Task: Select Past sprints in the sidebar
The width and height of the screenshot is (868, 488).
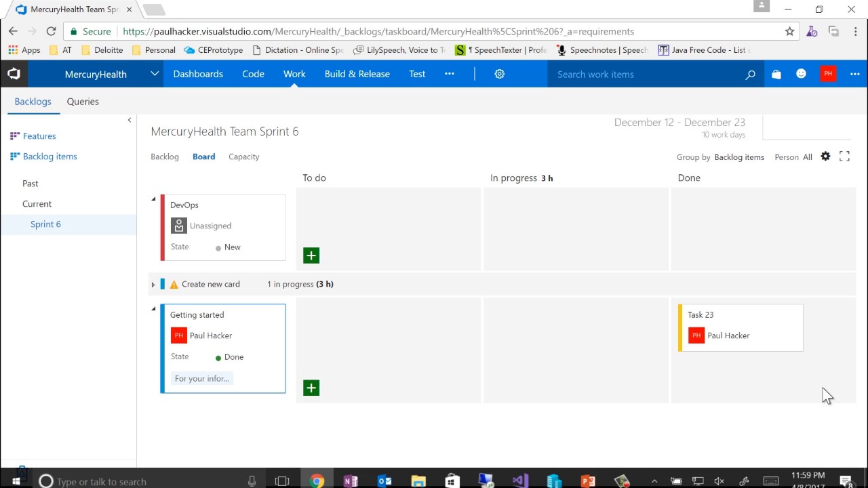Action: tap(31, 184)
